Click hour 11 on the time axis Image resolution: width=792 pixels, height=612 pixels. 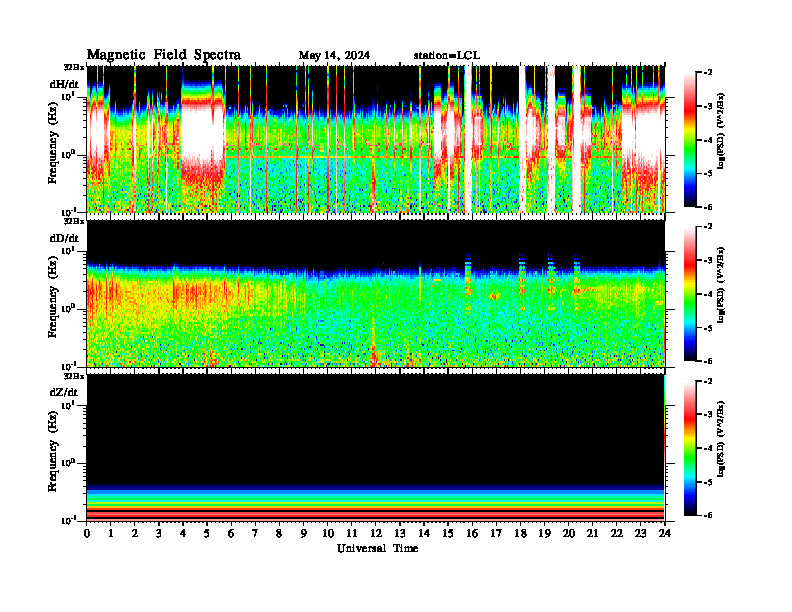pos(352,533)
